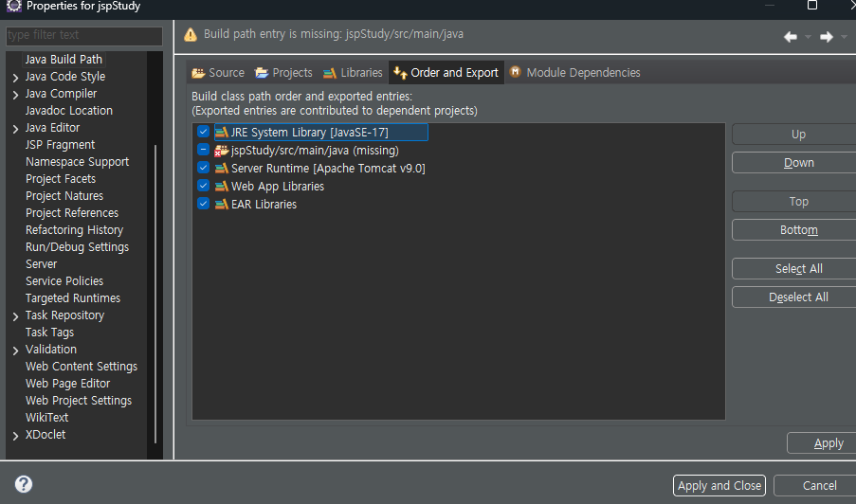Click the warning icon beside build path message
The width and height of the screenshot is (856, 504).
tap(190, 35)
